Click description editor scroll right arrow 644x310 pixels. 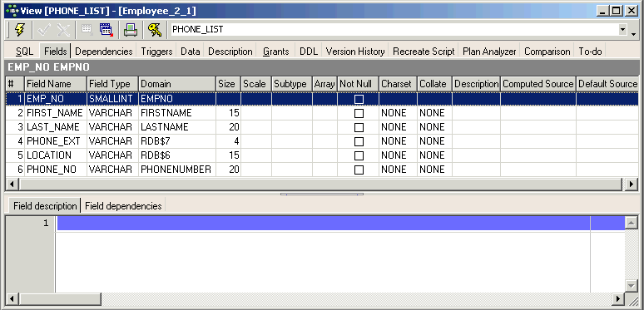pyautogui.click(x=617, y=298)
